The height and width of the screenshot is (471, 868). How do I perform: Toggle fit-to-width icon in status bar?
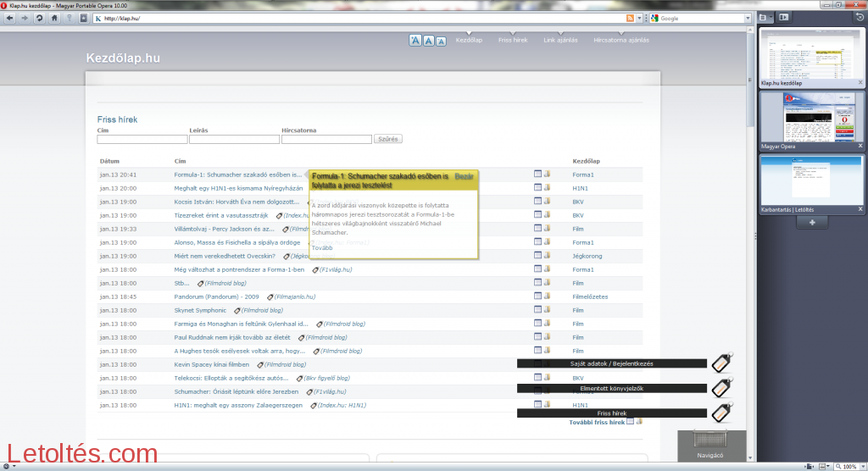[810, 467]
